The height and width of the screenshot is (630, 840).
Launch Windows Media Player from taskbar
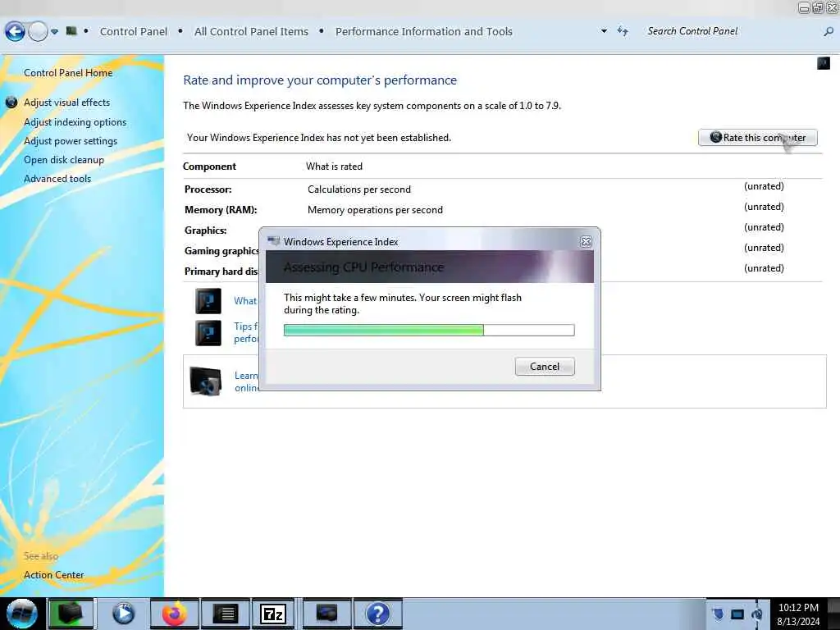pyautogui.click(x=123, y=614)
